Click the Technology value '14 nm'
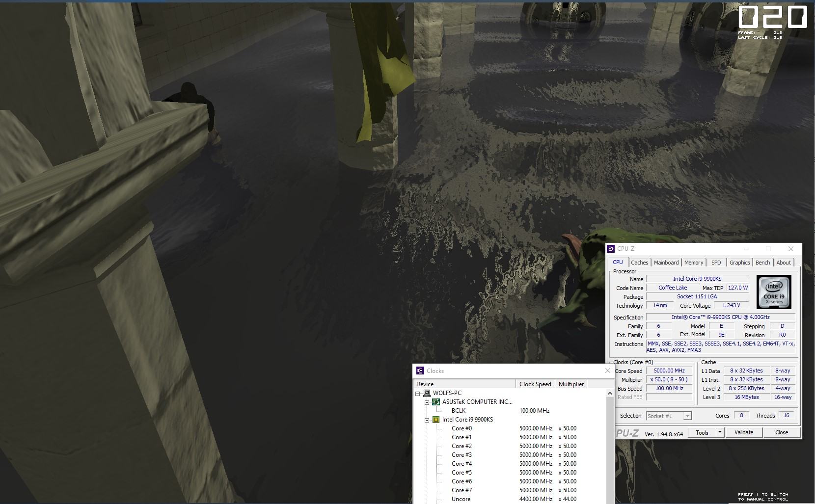 pyautogui.click(x=660, y=305)
